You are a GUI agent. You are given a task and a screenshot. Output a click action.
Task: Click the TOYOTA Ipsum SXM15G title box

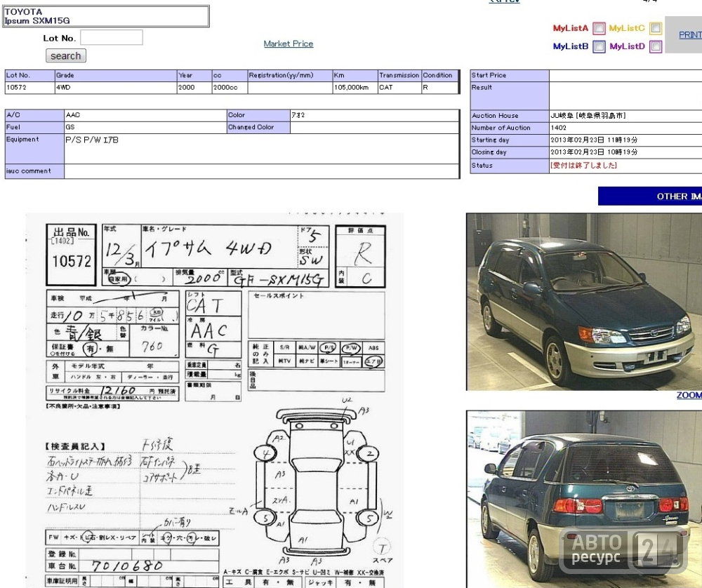106,16
